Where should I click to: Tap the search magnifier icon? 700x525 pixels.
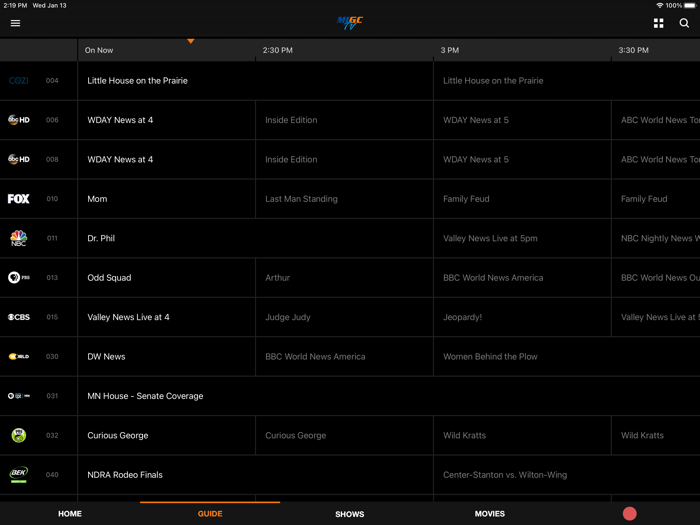684,23
